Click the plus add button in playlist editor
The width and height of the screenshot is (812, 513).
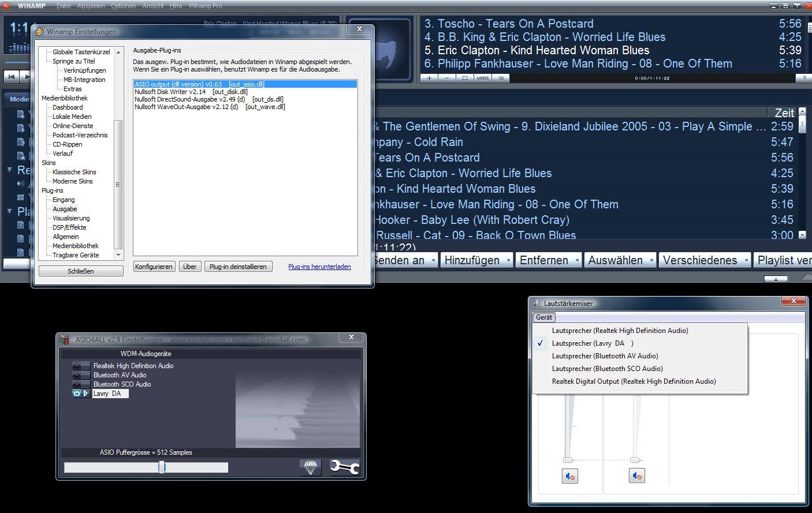(429, 78)
